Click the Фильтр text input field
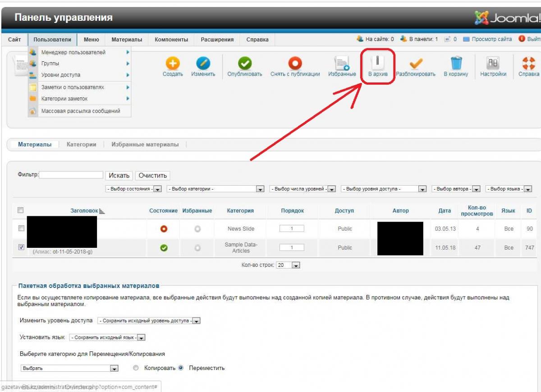This screenshot has height=392, width=541. 71,175
